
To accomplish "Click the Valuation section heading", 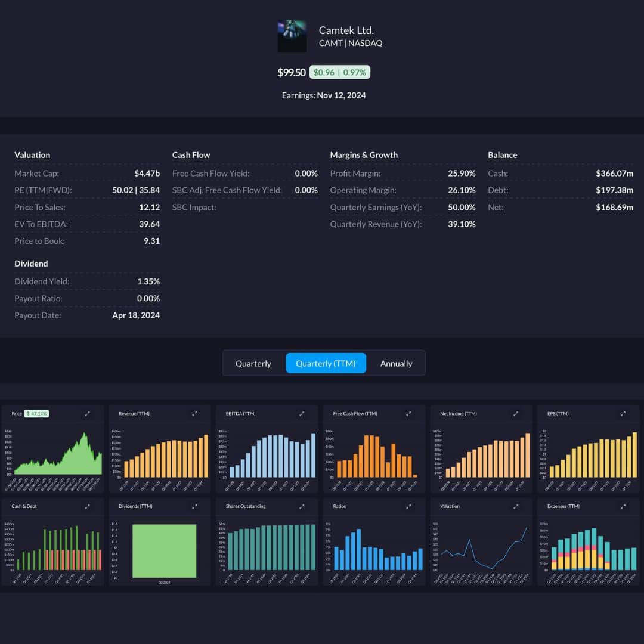I will pyautogui.click(x=32, y=155).
